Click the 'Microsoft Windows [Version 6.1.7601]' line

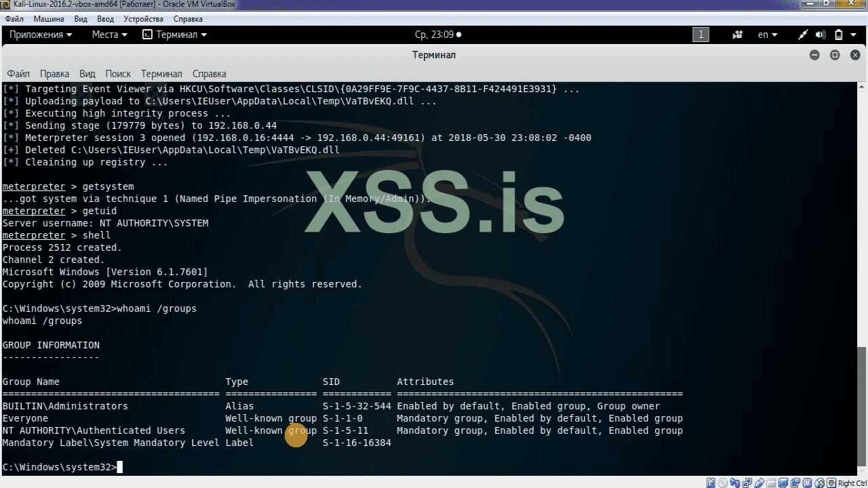(105, 272)
